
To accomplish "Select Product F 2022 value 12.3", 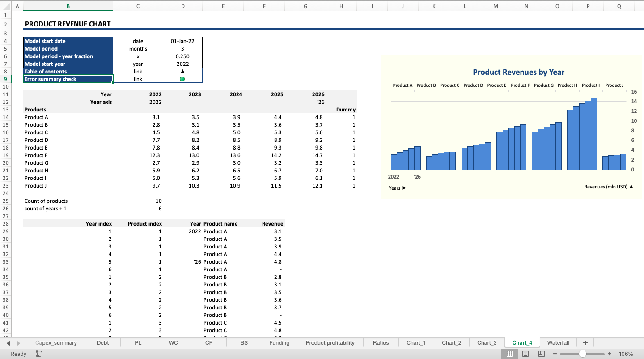I will coord(138,155).
